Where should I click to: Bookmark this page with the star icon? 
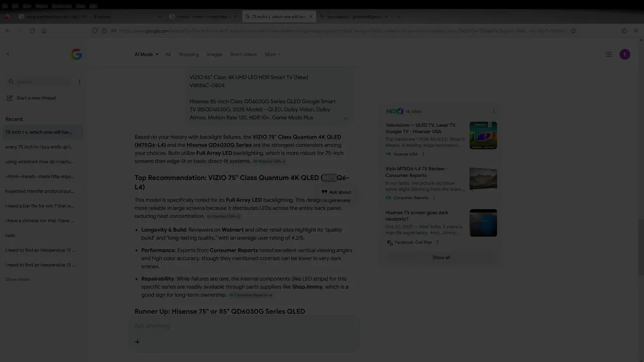pos(573,31)
